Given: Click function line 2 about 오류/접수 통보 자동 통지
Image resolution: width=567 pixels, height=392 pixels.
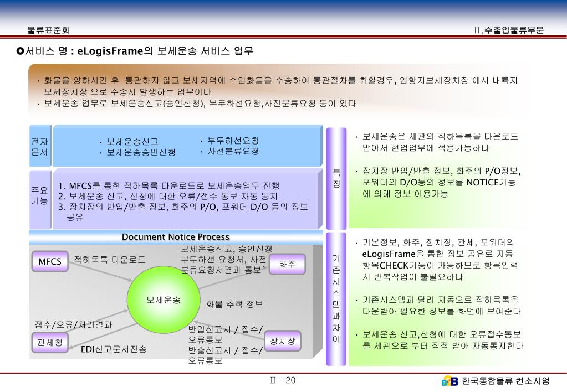Looking at the screenshot, I should (x=168, y=196).
